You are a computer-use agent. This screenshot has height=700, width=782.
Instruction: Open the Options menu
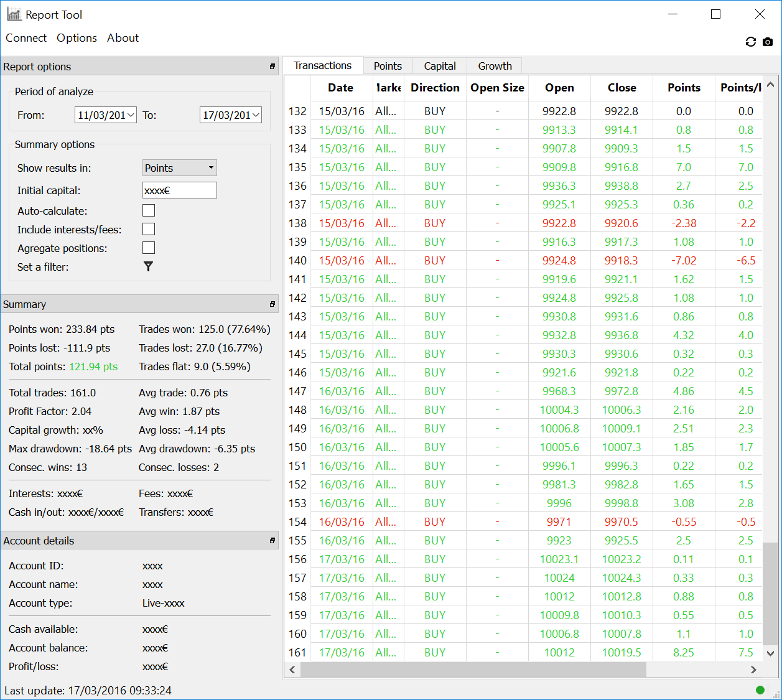point(77,38)
